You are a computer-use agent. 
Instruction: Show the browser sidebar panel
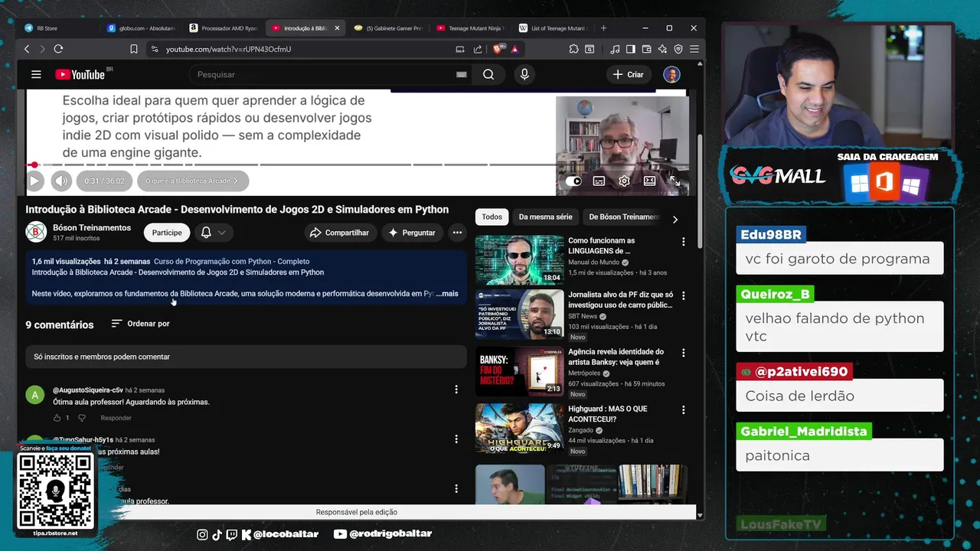(x=631, y=49)
